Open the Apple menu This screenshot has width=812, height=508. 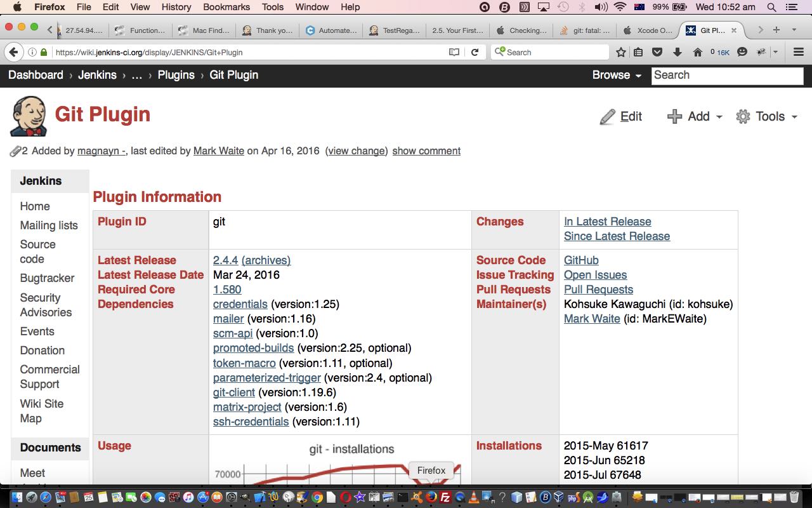[x=17, y=7]
